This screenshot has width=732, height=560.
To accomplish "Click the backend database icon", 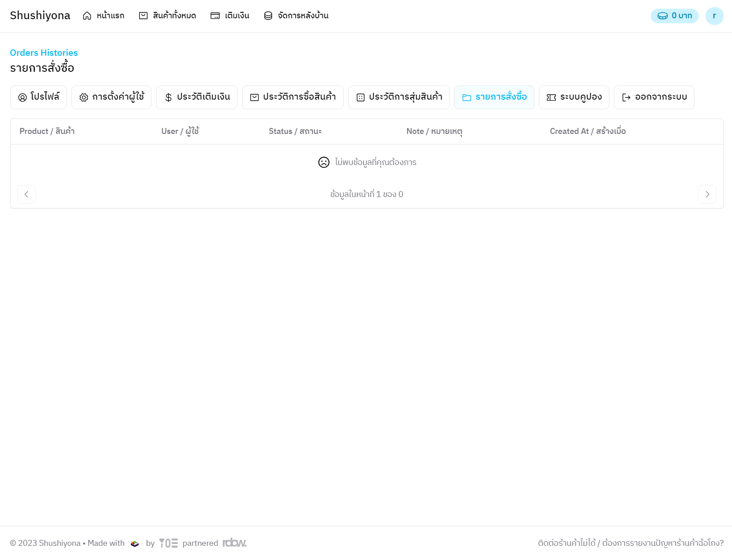I will pyautogui.click(x=268, y=16).
